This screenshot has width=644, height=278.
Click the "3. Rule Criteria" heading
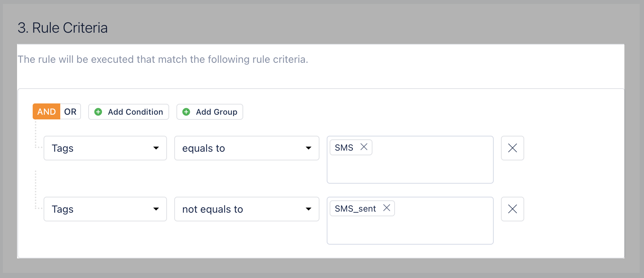coord(62,28)
